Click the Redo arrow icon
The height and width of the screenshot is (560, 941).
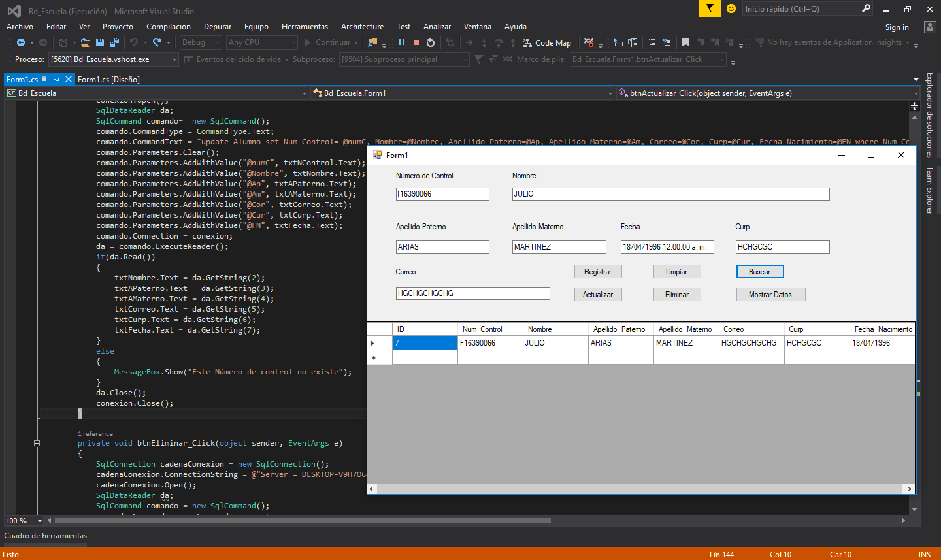point(157,42)
